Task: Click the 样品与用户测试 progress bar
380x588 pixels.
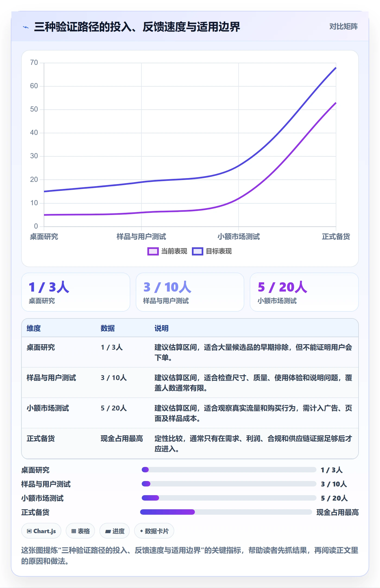Action: (229, 484)
